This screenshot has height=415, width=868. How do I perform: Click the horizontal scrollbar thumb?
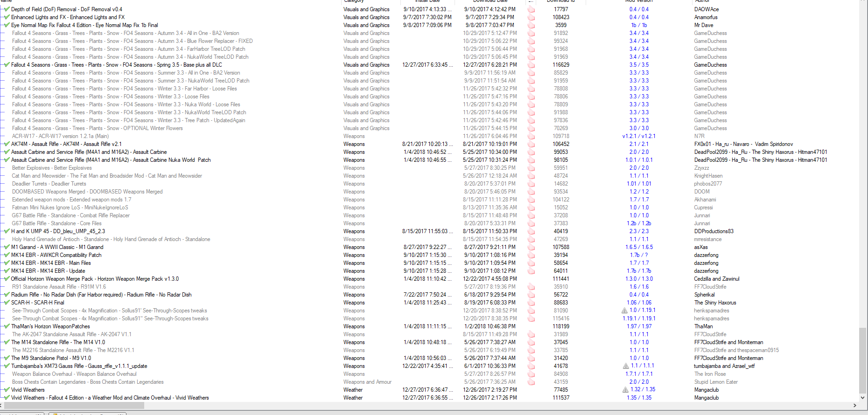click(75, 406)
